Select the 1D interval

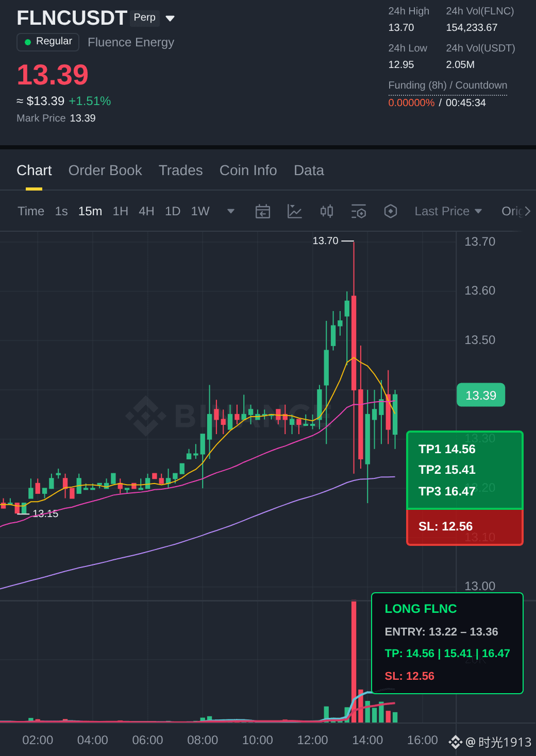(173, 211)
